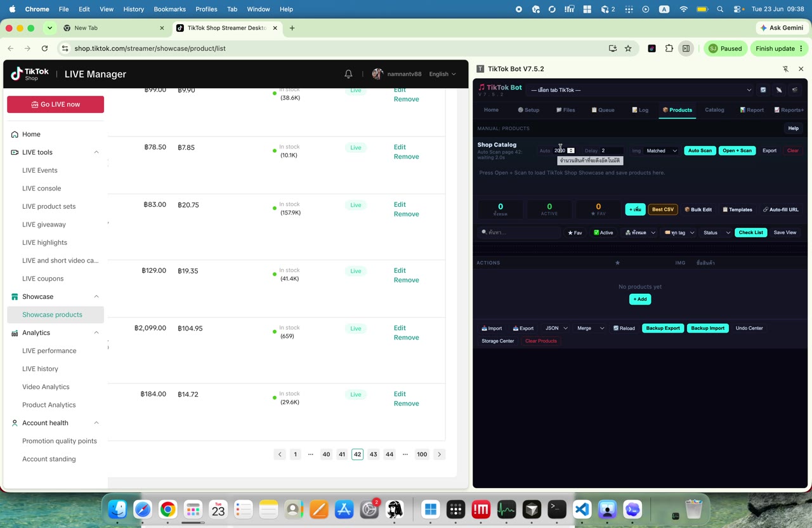Click the user avatar namnantv88
Image resolution: width=812 pixels, height=528 pixels.
tap(377, 74)
